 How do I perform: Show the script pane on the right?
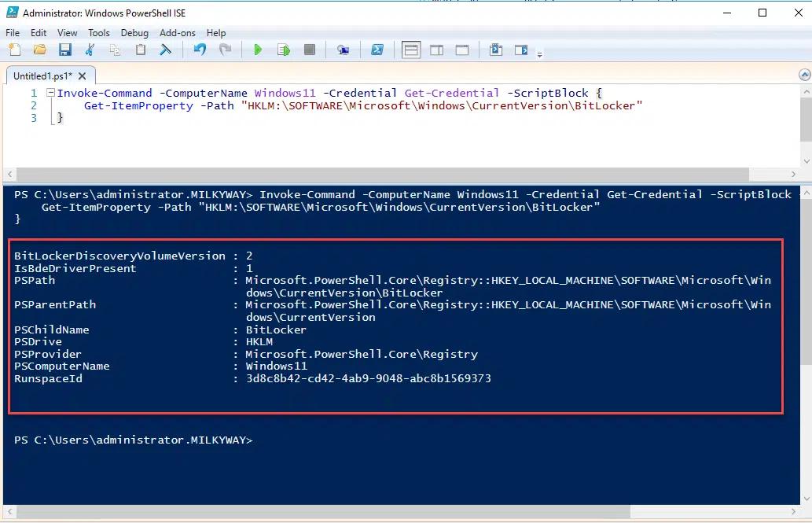(436, 50)
